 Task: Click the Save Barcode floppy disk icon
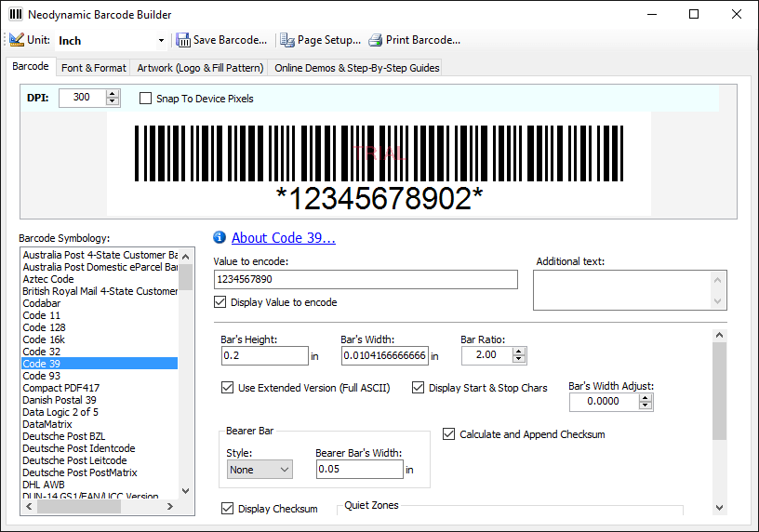point(183,40)
